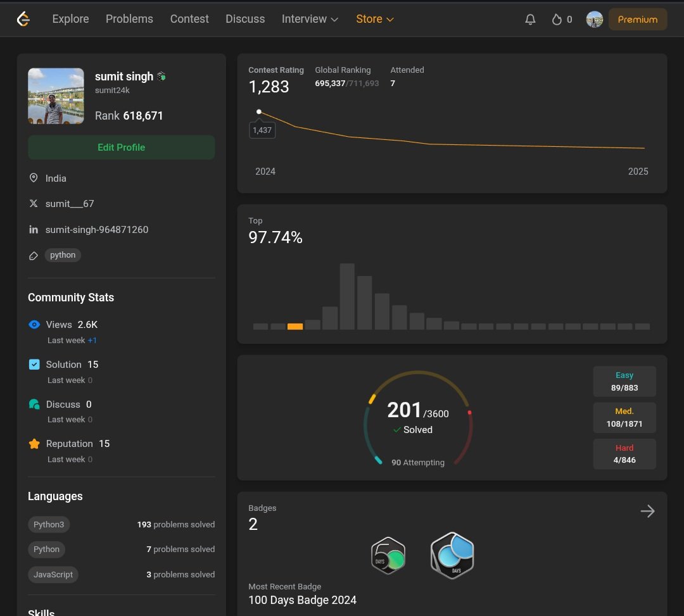Click the Views Last week +1 value

(x=92, y=341)
